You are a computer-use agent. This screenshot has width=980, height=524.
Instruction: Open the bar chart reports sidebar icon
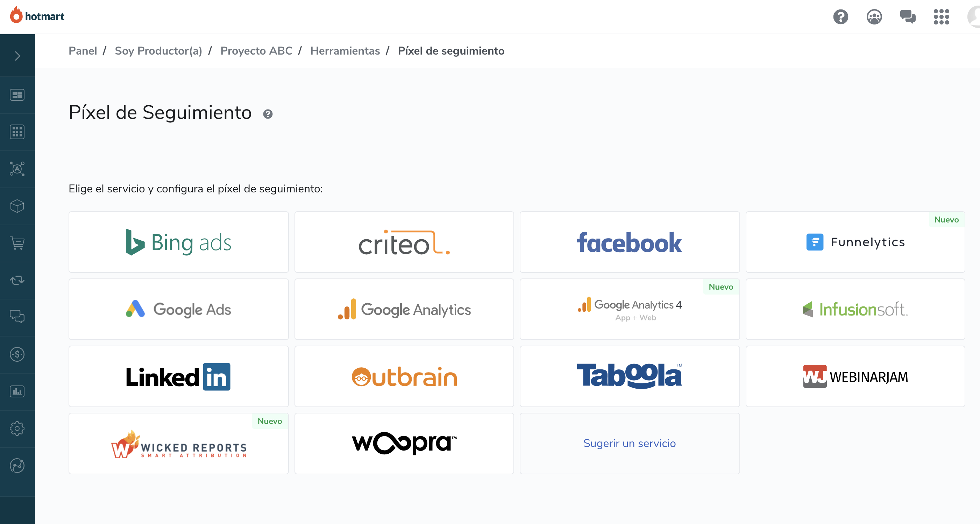pos(17,391)
